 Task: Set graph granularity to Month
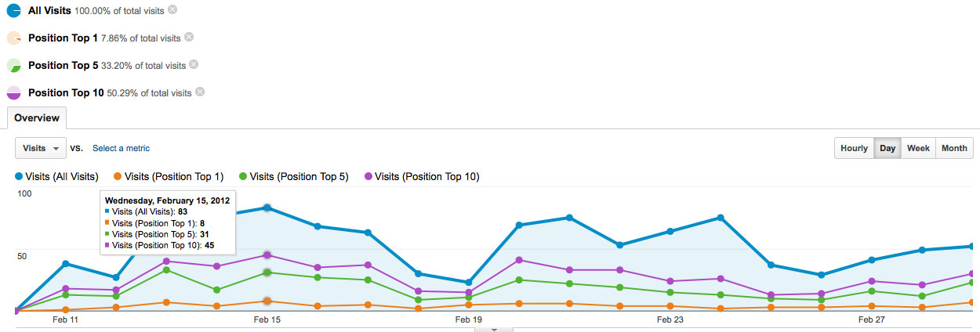(x=954, y=148)
